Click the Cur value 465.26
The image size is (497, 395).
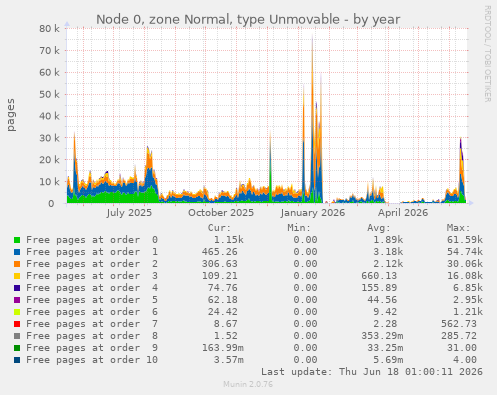(220, 252)
